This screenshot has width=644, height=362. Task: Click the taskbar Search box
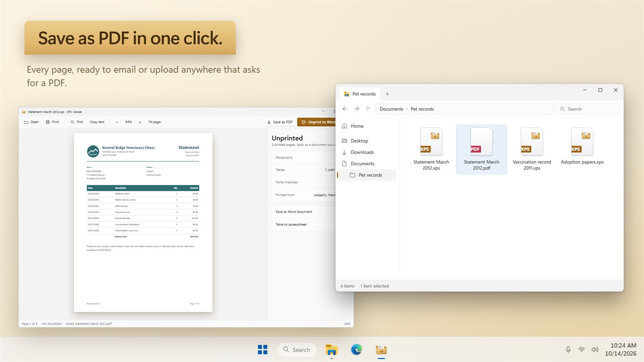tap(297, 349)
